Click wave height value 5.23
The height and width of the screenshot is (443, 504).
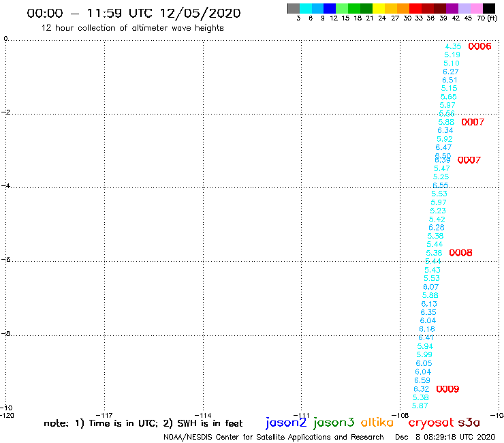(x=438, y=211)
